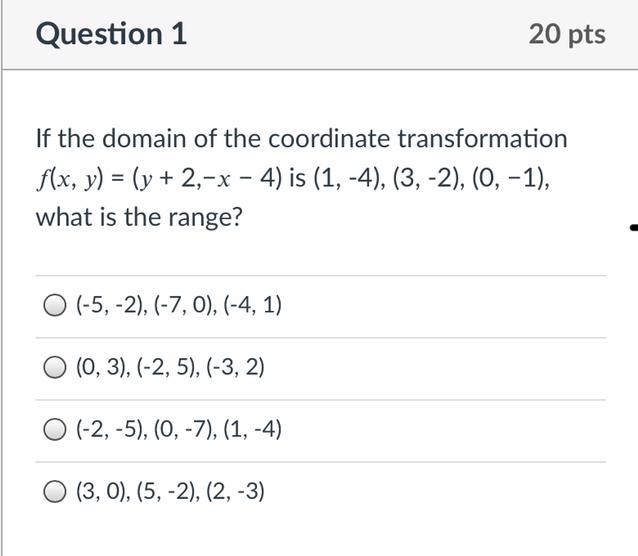
Task: Click the text 'what is the range?'
Action: pyautogui.click(x=139, y=217)
